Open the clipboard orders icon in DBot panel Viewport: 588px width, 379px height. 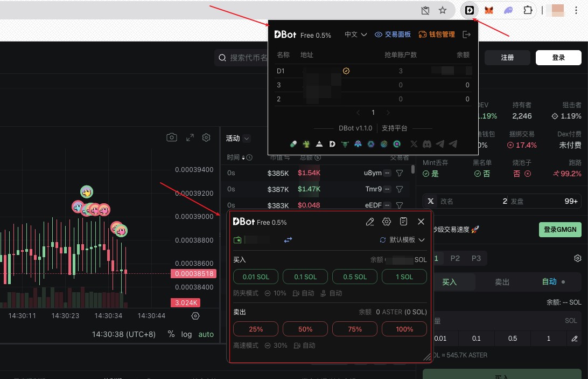tap(404, 222)
